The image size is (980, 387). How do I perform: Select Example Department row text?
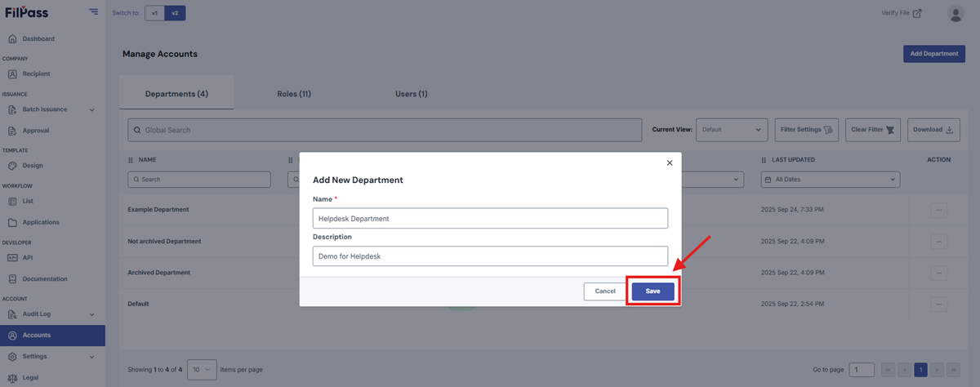[x=158, y=210]
